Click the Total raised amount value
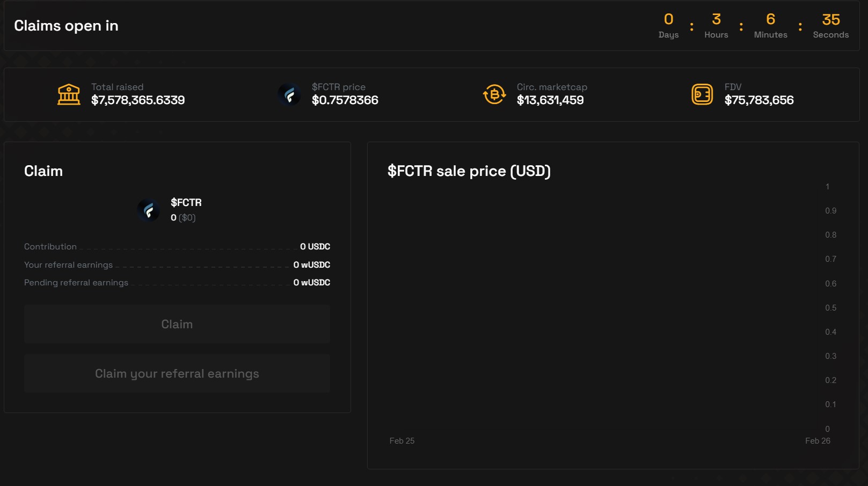Viewport: 868px width, 486px height. click(x=138, y=100)
